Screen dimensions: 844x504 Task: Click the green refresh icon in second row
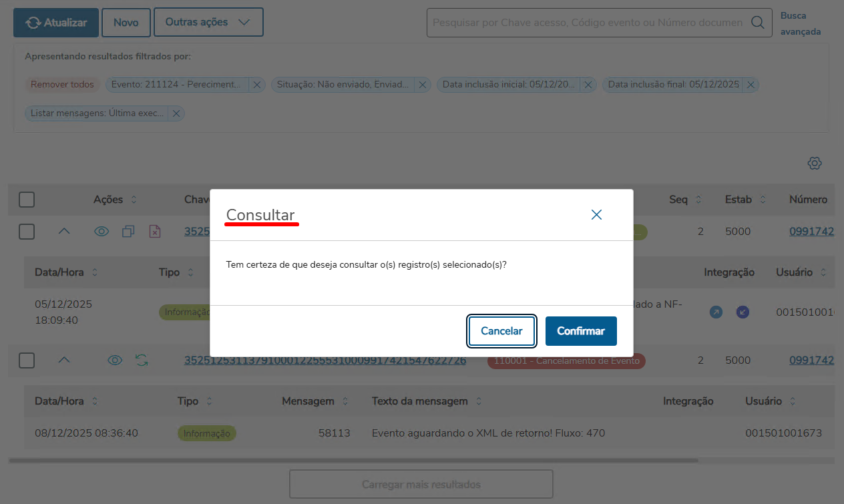coord(142,360)
